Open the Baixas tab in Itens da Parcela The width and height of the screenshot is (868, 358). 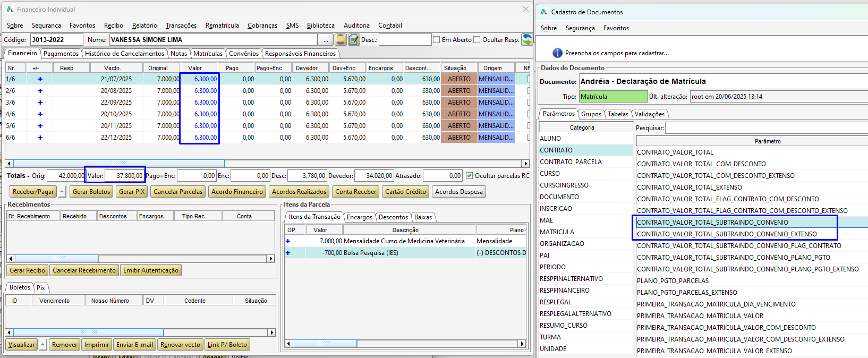(x=423, y=217)
